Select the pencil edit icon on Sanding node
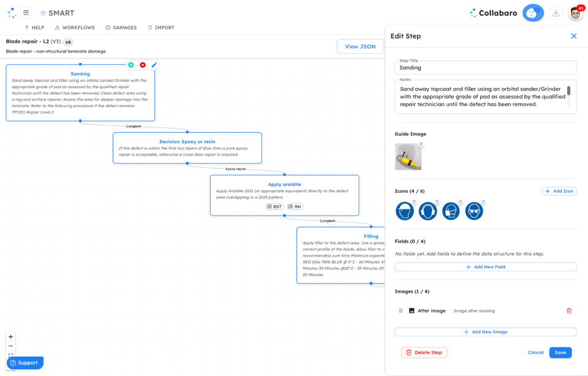The width and height of the screenshot is (588, 376). pos(154,65)
